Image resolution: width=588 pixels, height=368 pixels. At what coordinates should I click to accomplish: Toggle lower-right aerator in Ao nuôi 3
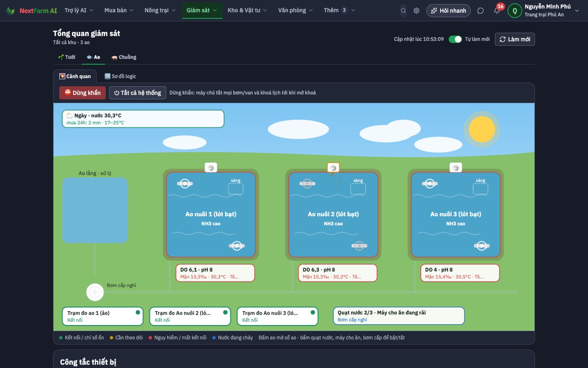click(x=482, y=246)
